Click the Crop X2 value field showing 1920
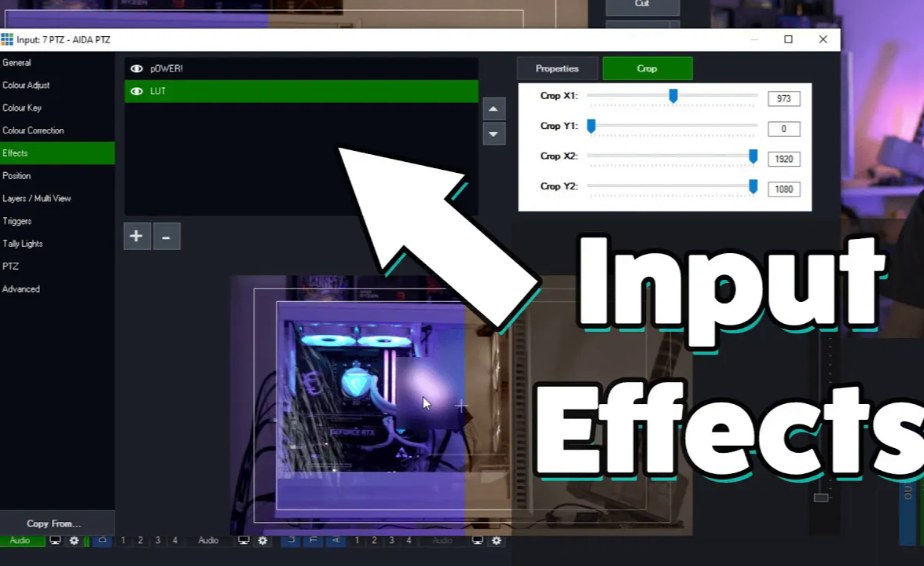Screen dimensions: 924x566 click(x=784, y=159)
